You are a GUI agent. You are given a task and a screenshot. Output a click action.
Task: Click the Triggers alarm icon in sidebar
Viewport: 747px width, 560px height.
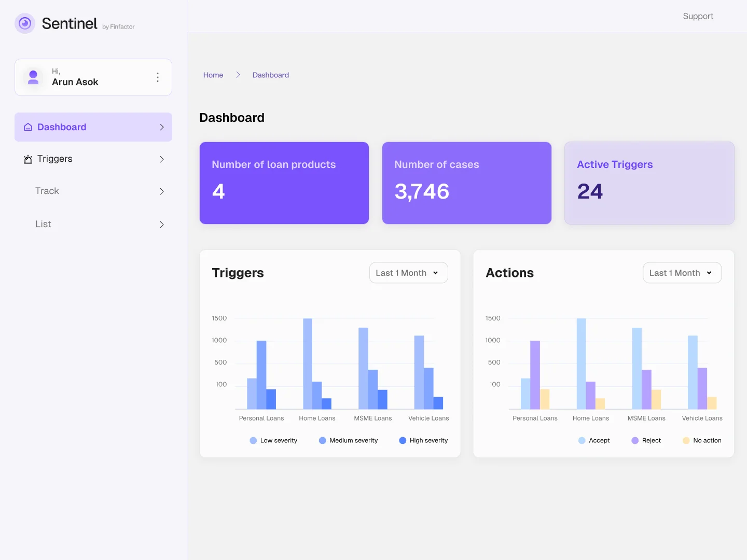[28, 159]
